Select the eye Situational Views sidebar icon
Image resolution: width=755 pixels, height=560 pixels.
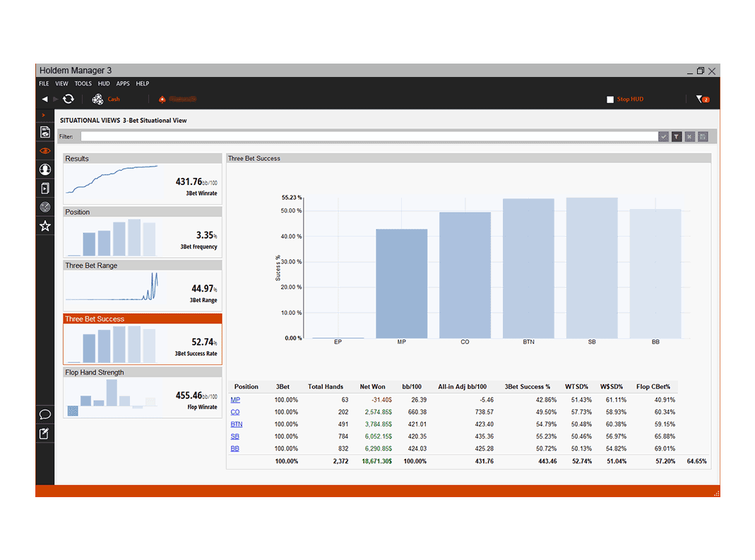[x=45, y=150]
